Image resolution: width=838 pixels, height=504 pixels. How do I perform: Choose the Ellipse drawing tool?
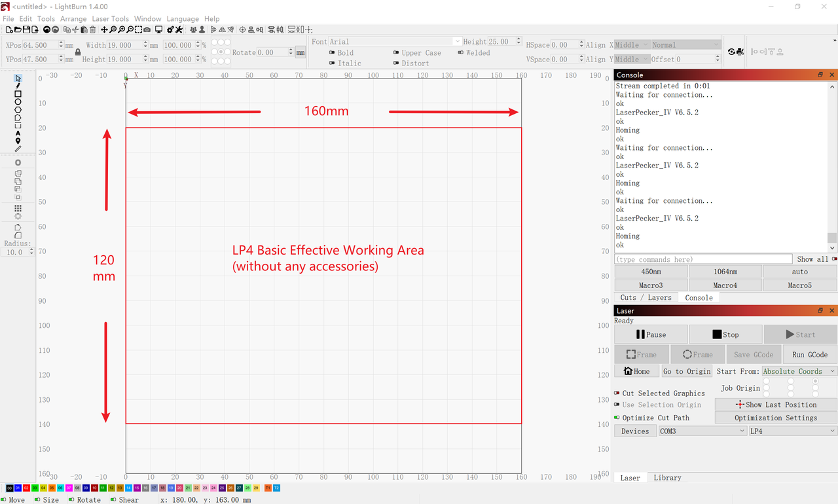(x=18, y=102)
